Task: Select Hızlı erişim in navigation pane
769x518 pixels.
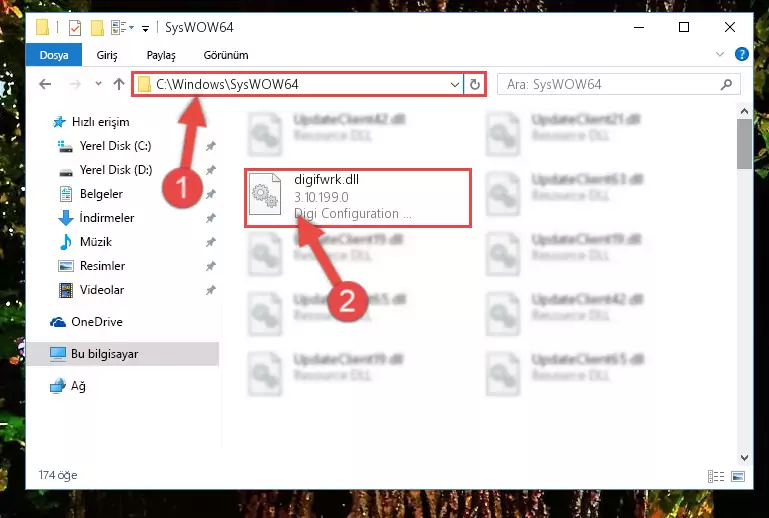Action: (x=101, y=122)
